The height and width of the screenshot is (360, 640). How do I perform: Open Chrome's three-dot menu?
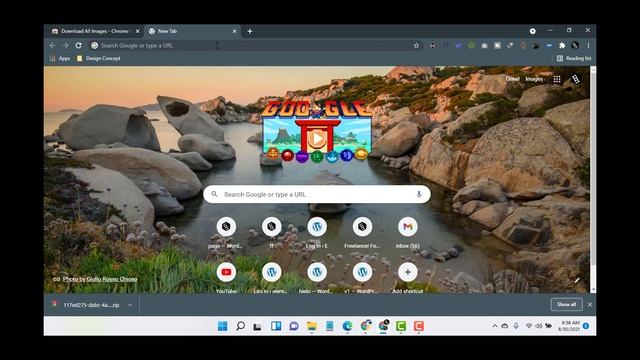588,45
